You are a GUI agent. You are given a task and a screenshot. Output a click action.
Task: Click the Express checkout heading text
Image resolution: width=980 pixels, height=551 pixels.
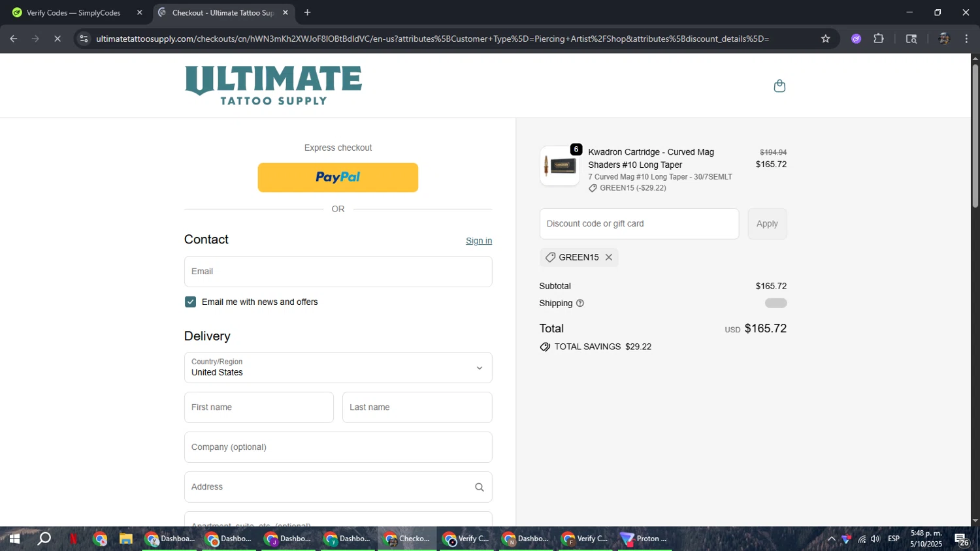click(x=338, y=148)
